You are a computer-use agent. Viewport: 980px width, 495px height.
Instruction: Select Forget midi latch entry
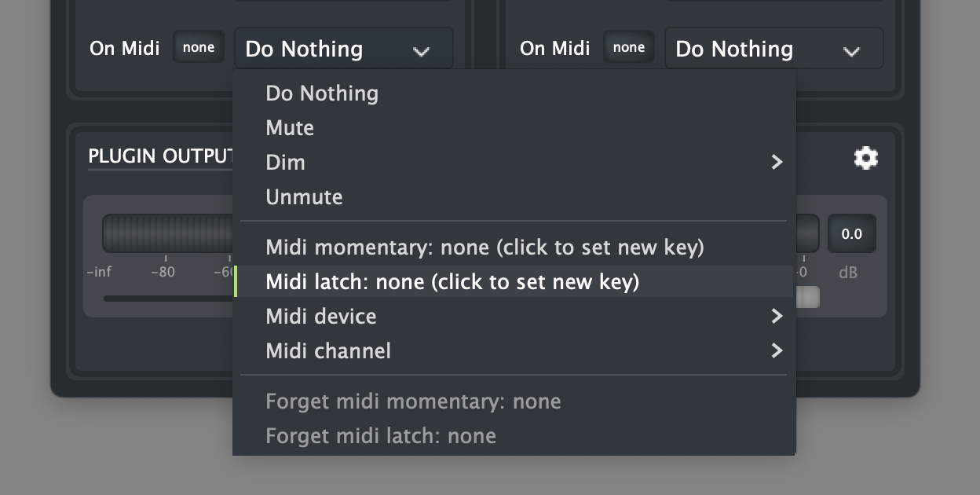coord(381,436)
